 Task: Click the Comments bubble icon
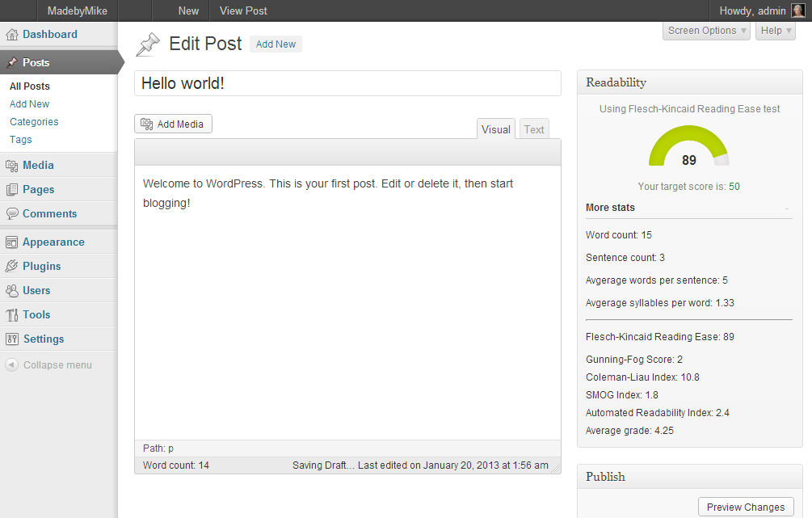click(11, 213)
